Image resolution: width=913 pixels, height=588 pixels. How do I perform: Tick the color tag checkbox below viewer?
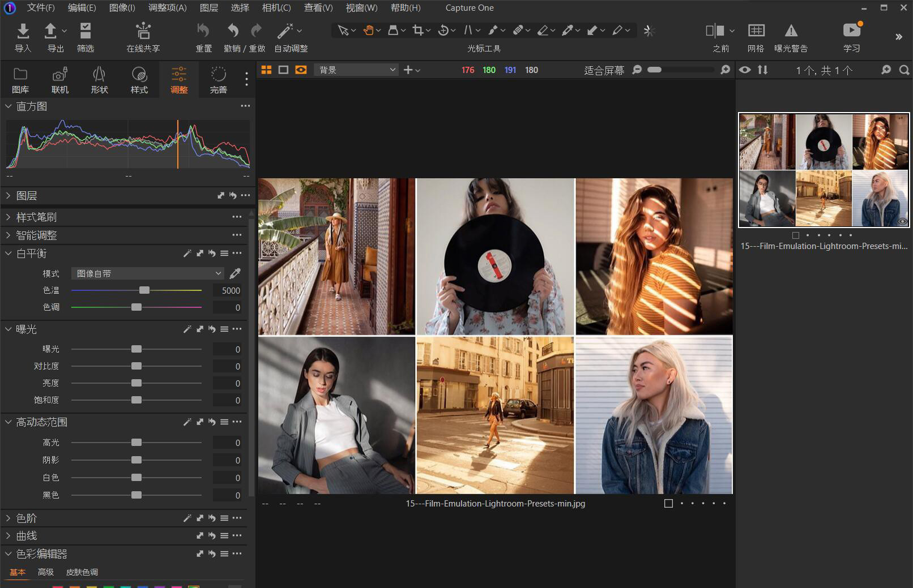point(668,503)
